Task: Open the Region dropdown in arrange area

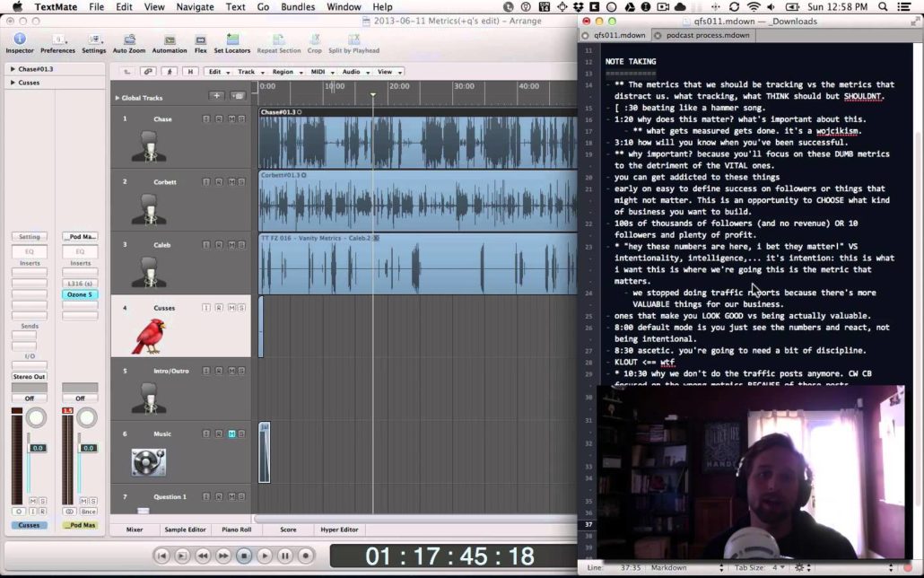Action: [286, 72]
